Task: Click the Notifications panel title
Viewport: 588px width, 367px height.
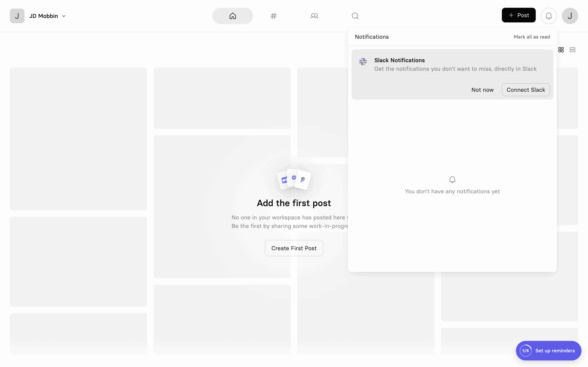Action: pos(372,37)
